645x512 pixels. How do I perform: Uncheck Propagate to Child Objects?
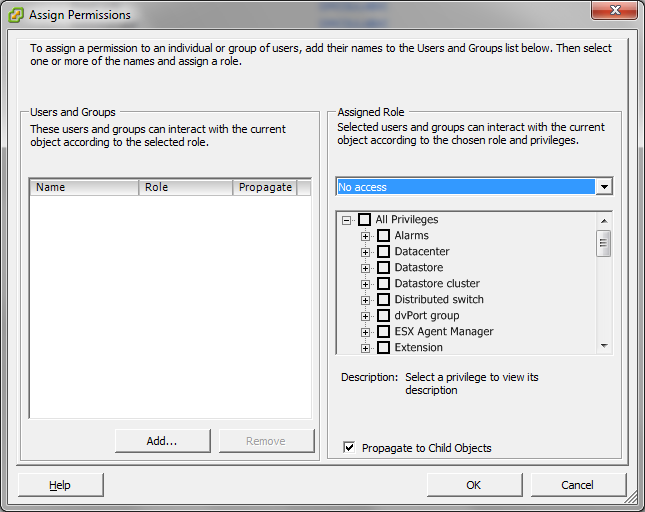(349, 447)
